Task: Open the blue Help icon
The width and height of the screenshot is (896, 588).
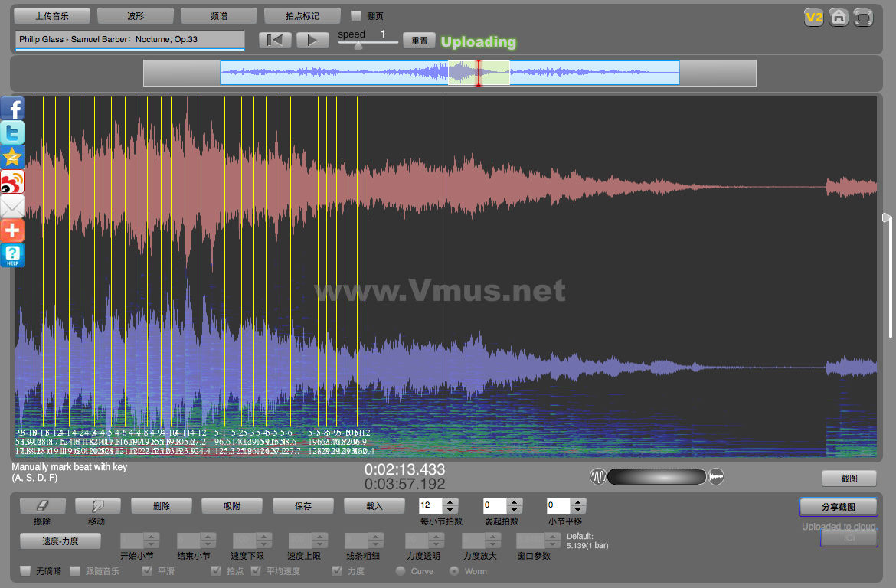Action: pos(12,255)
